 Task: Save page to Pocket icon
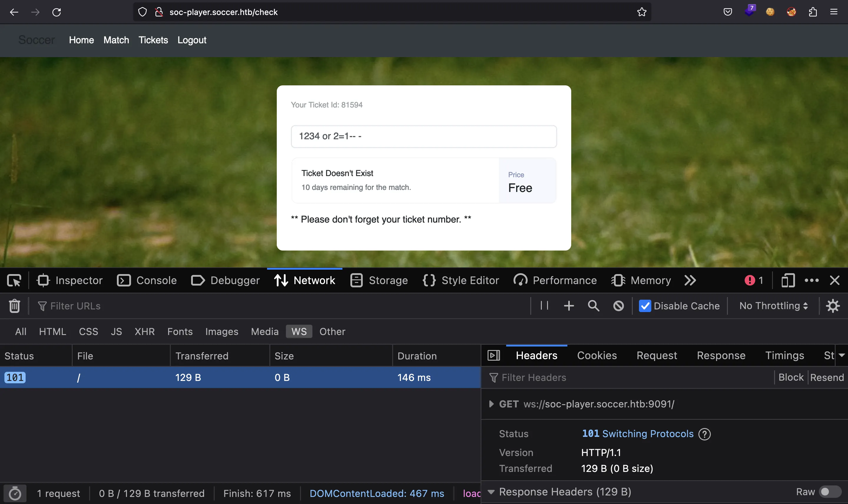click(728, 12)
